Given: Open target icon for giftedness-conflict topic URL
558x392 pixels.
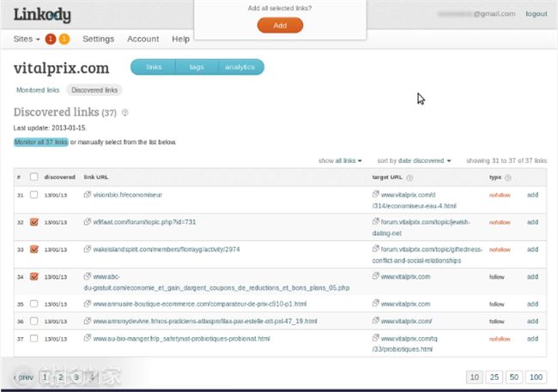Looking at the screenshot, I should pyautogui.click(x=375, y=249).
